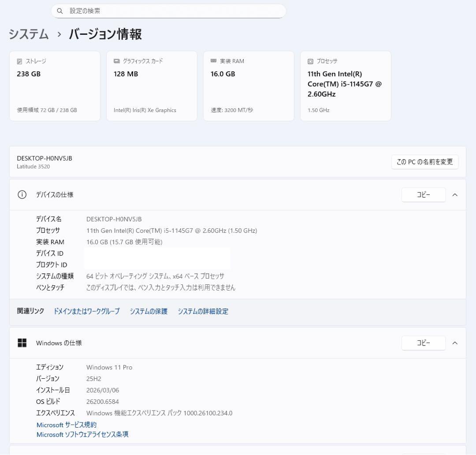
Task: Click Latitude 3520 model text
Action: [33, 167]
